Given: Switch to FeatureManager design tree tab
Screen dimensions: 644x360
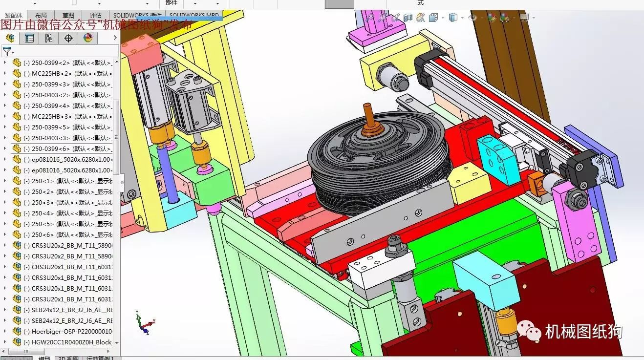Looking at the screenshot, I should point(9,38).
